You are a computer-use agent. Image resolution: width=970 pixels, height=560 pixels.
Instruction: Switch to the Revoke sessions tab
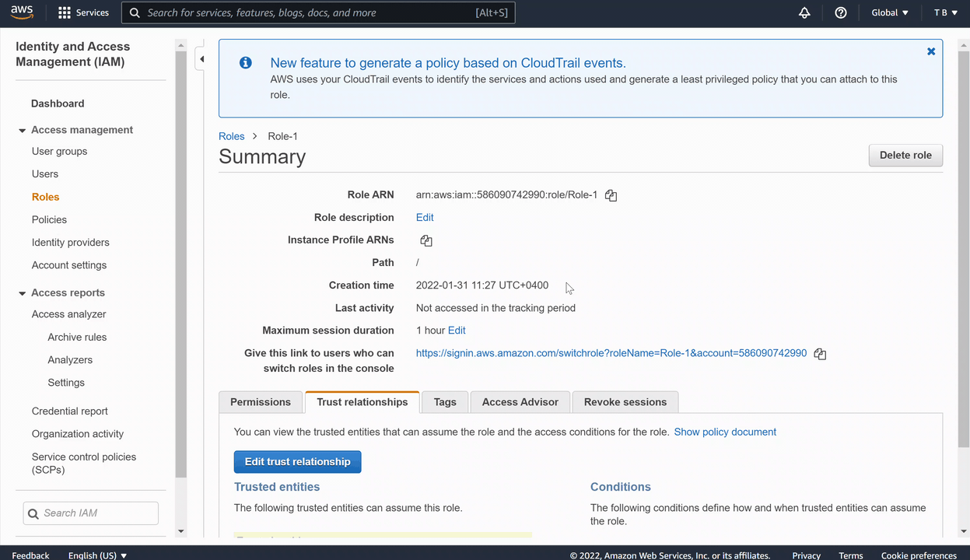click(x=625, y=402)
